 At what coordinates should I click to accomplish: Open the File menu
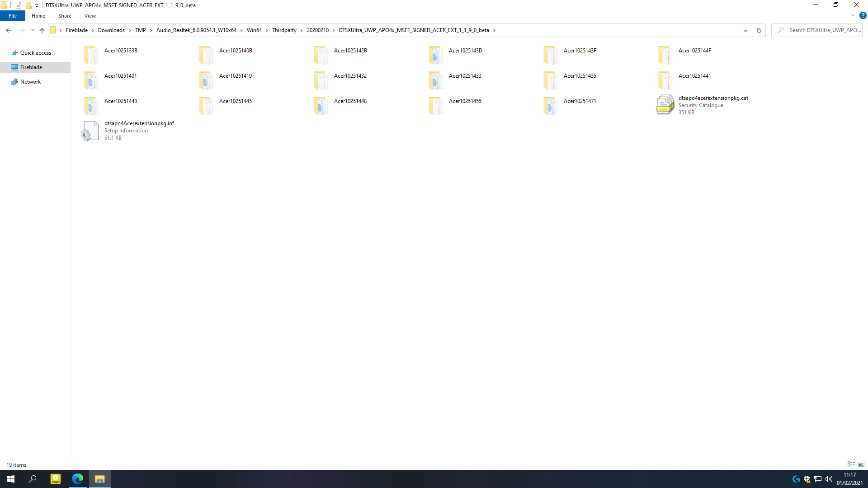click(13, 16)
